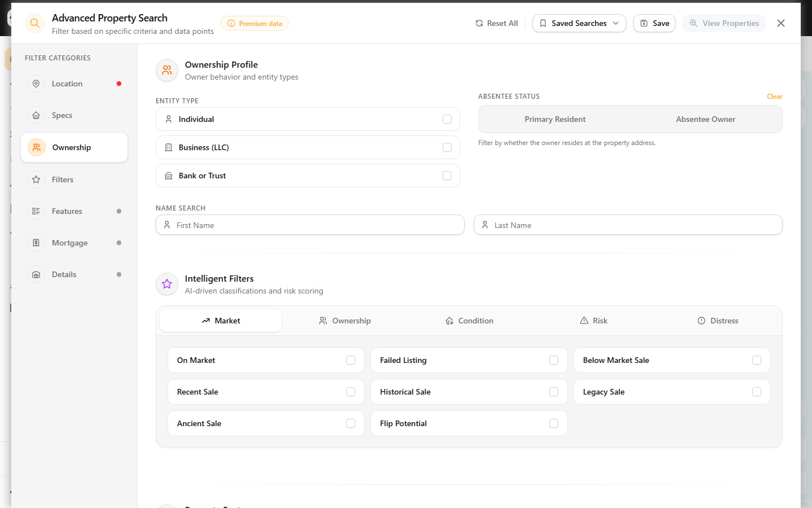812x508 pixels.
Task: Go to the Mortgage filter category
Action: [x=74, y=243]
